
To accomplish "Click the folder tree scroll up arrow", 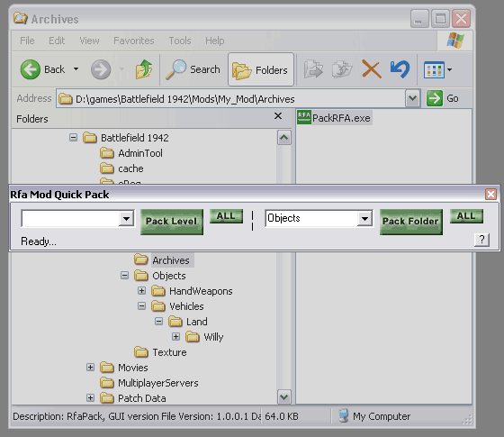I will 284,138.
